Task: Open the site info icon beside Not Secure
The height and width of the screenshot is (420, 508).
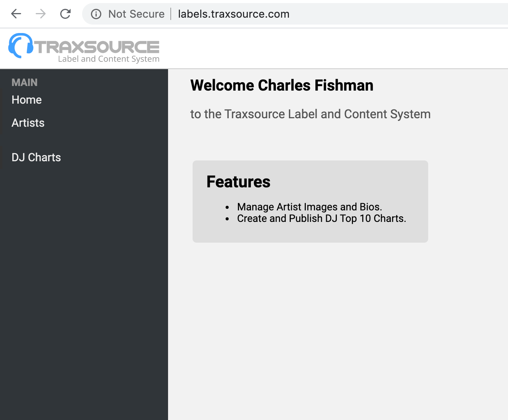Action: (96, 14)
